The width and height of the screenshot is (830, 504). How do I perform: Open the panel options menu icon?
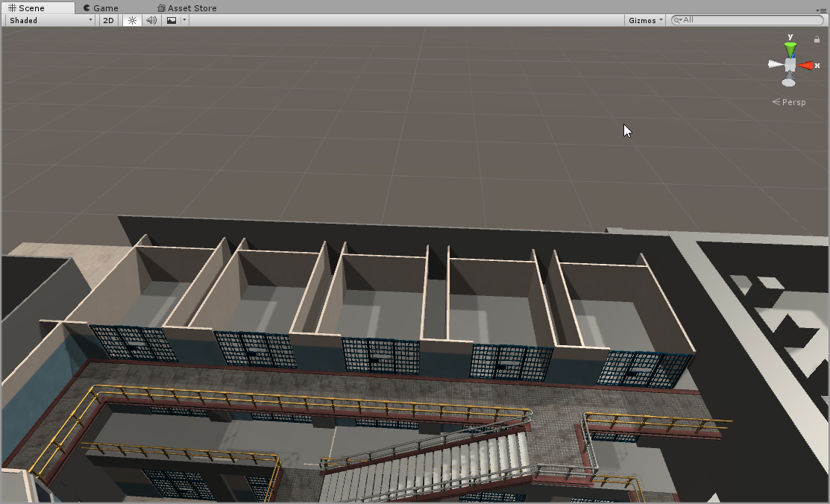(820, 10)
